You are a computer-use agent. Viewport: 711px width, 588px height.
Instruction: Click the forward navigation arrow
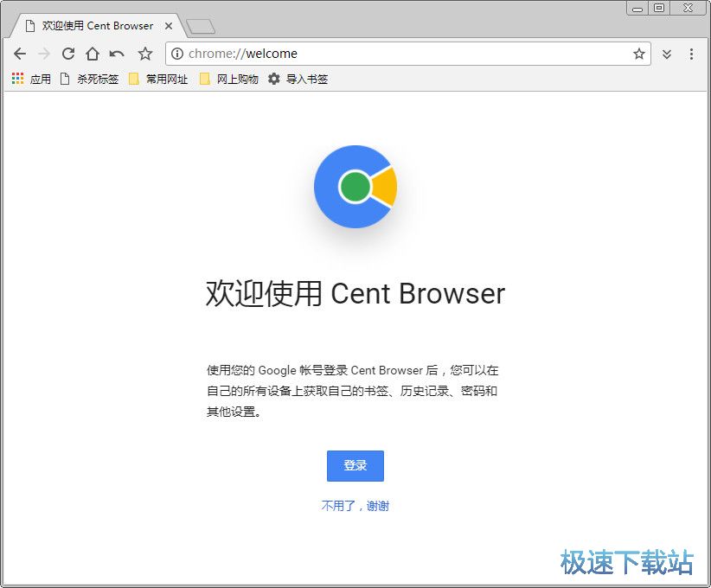click(x=44, y=54)
